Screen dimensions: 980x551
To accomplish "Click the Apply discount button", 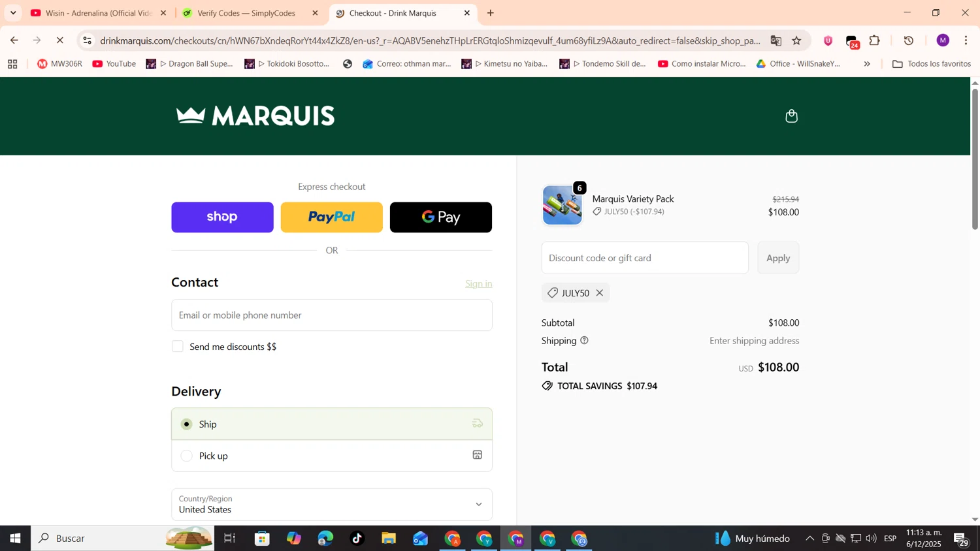I will coord(778,258).
